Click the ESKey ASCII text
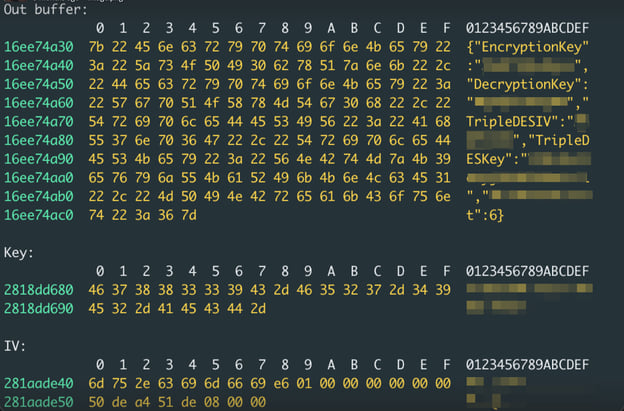This screenshot has width=624, height=411. pyautogui.click(x=486, y=159)
